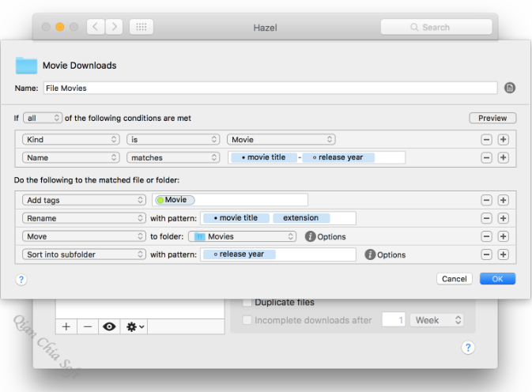This screenshot has width=532, height=392.
Task: Remove the Sort into subfolder row
Action: (486, 254)
